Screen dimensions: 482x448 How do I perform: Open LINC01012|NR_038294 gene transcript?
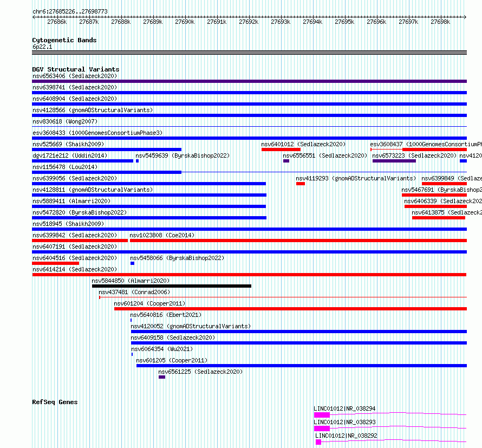344,408
